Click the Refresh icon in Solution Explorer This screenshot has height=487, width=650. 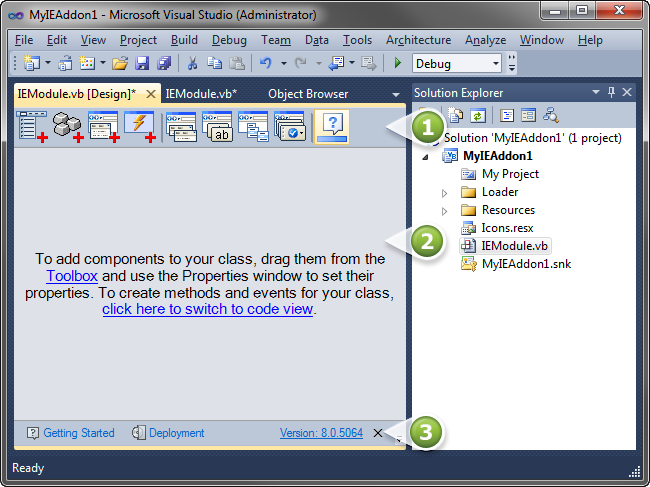click(x=478, y=115)
